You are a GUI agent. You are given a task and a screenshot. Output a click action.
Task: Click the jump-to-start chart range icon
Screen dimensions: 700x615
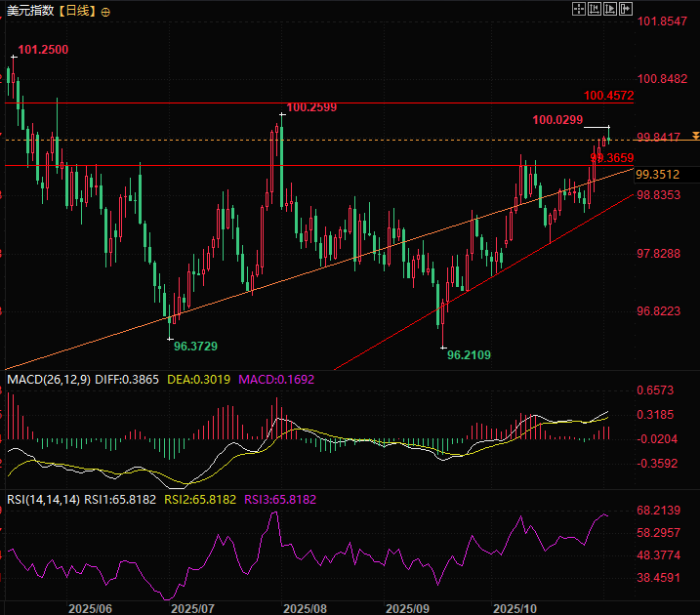coord(594,9)
